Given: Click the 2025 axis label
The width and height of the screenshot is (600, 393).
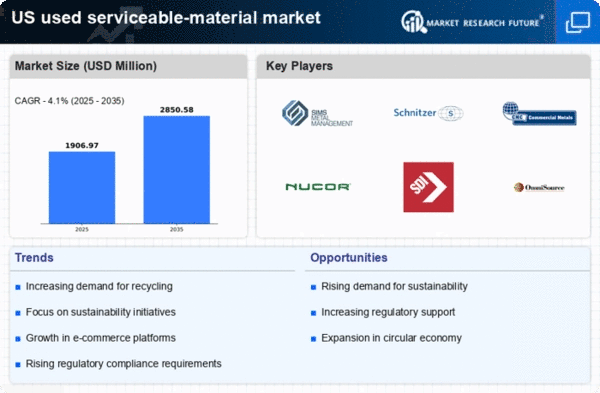Looking at the screenshot, I should point(82,229).
